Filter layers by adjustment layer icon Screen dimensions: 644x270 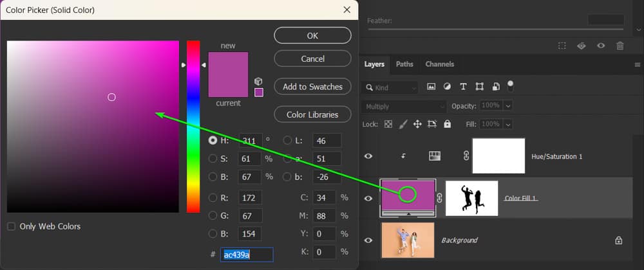click(x=448, y=87)
